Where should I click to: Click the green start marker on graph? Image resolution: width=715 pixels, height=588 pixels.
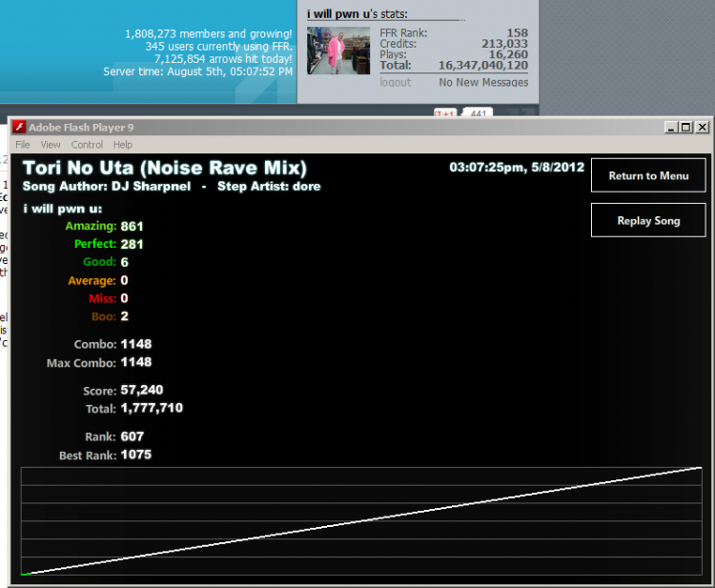26,574
